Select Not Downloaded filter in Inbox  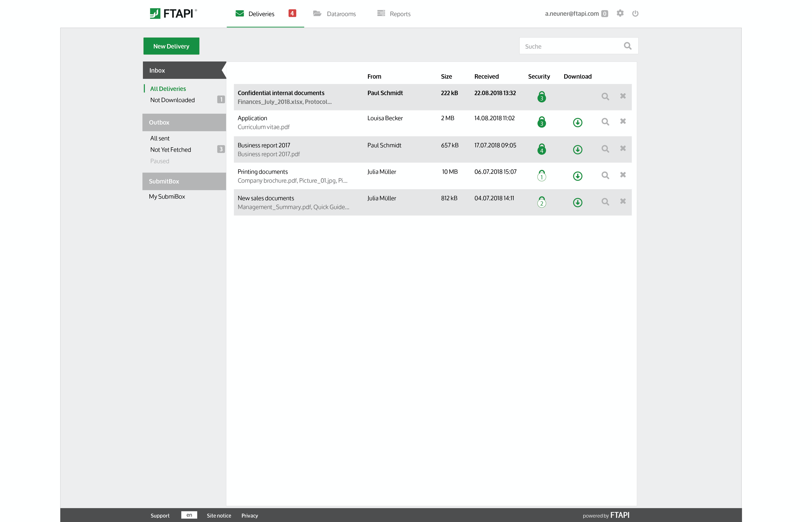tap(173, 100)
